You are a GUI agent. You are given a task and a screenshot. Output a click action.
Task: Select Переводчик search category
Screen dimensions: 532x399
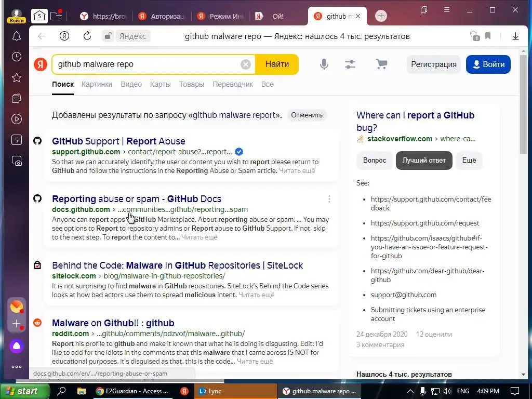233,84
